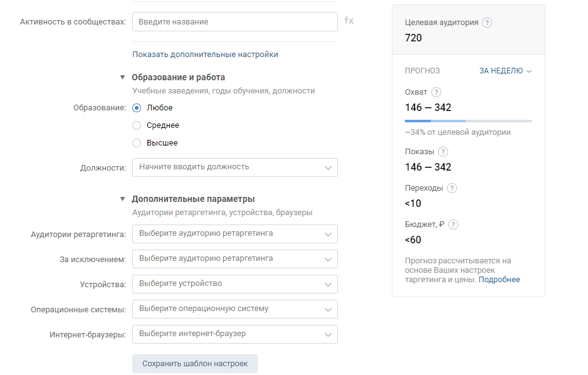588x375 pixels.
Task: Select the Любое education radio button
Action: (x=137, y=108)
